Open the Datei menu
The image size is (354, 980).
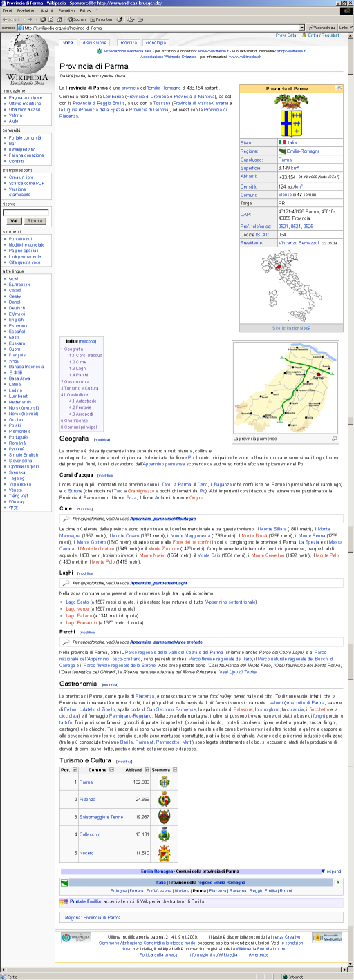[8, 12]
